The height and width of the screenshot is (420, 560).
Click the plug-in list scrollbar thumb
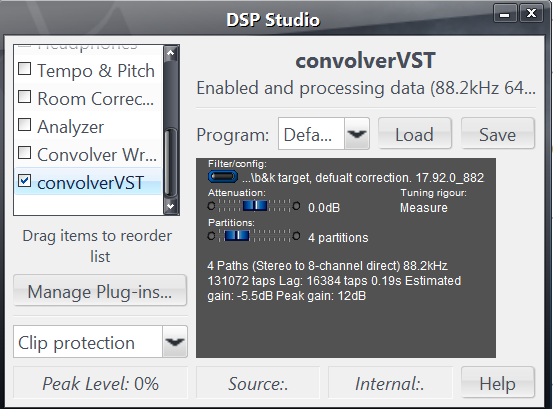[171, 162]
